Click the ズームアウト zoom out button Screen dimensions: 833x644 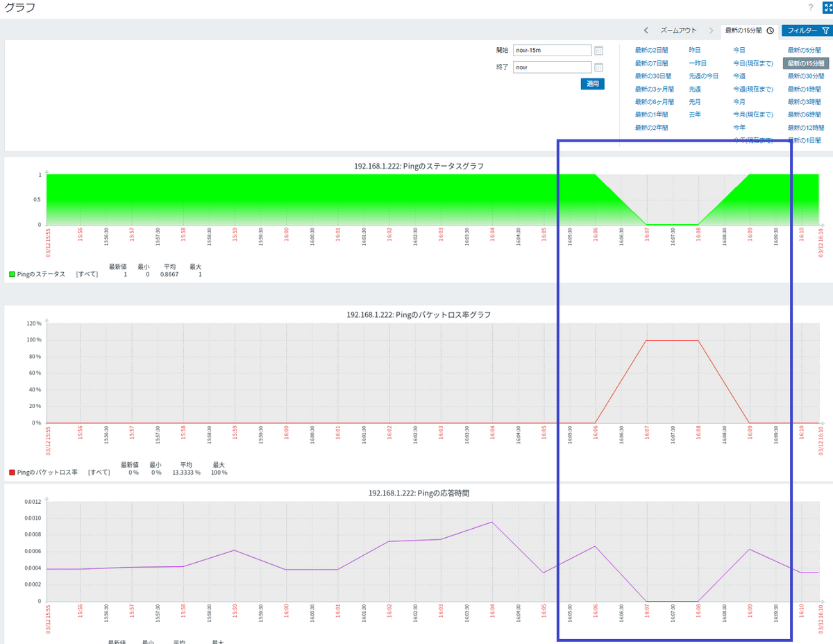pyautogui.click(x=678, y=31)
